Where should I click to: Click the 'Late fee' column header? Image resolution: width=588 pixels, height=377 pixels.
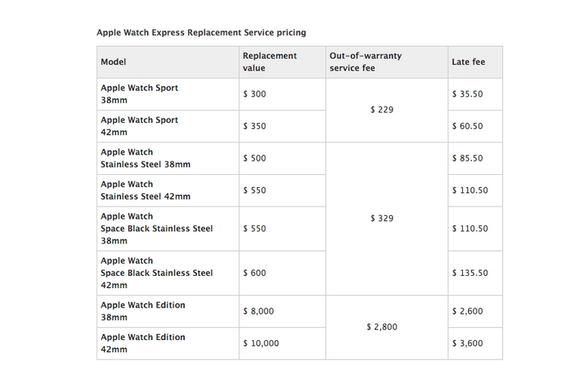pos(475,63)
